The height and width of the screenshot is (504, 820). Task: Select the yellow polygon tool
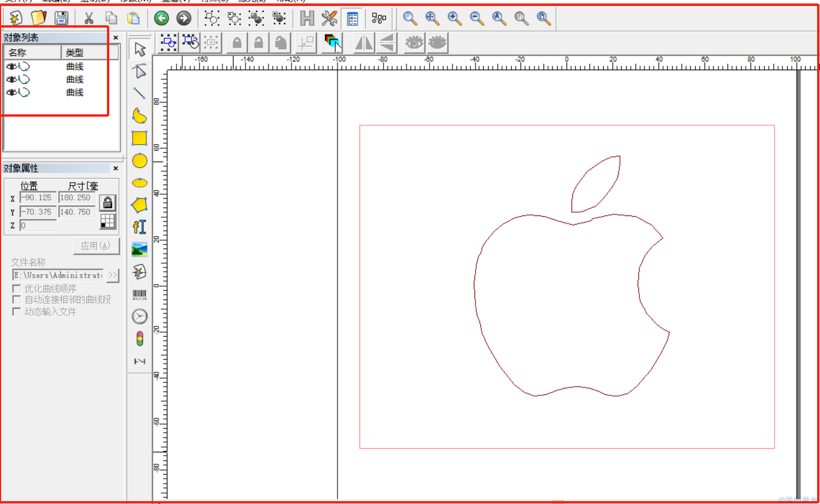[140, 205]
